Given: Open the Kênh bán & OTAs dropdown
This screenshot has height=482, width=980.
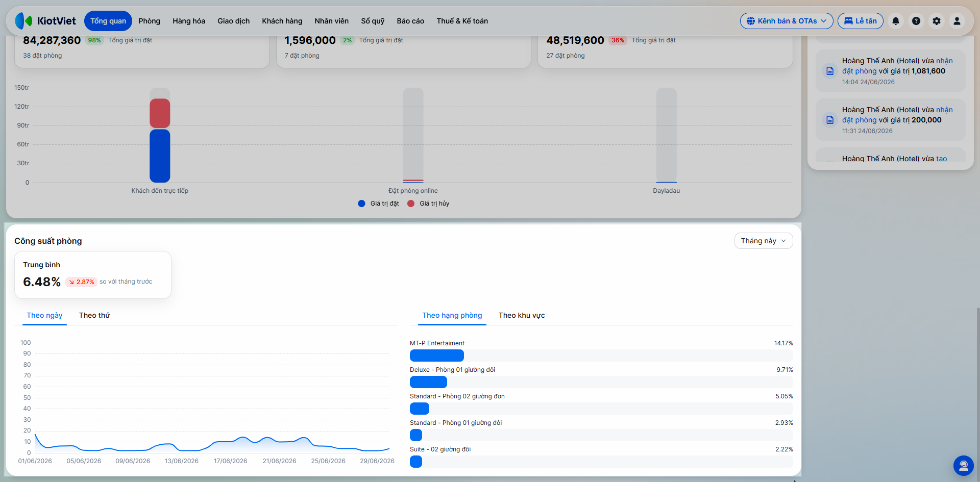Looking at the screenshot, I should click(x=787, y=21).
